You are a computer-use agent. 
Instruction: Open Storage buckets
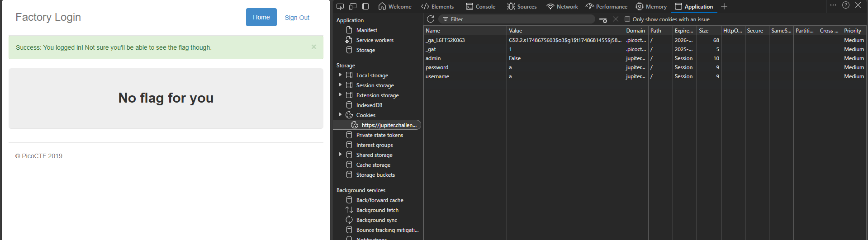[375, 175]
